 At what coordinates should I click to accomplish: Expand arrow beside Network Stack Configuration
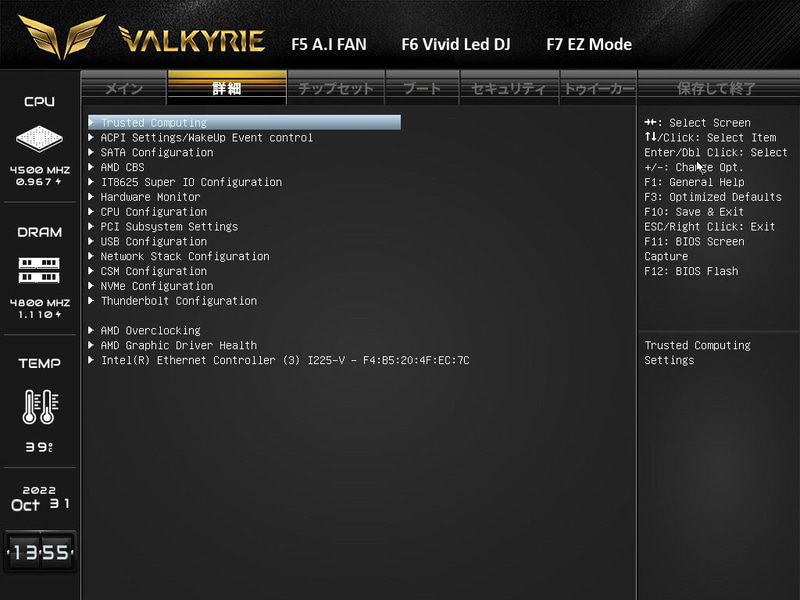click(91, 256)
